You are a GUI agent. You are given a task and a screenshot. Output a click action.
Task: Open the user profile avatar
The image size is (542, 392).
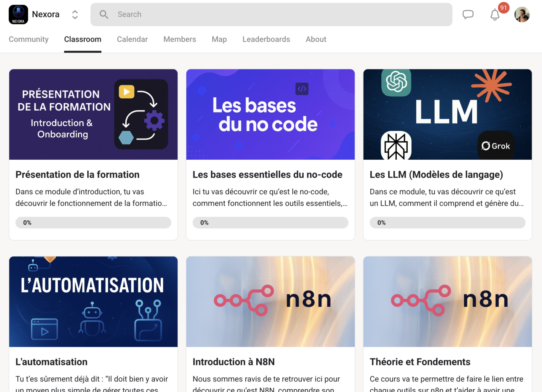(x=522, y=14)
